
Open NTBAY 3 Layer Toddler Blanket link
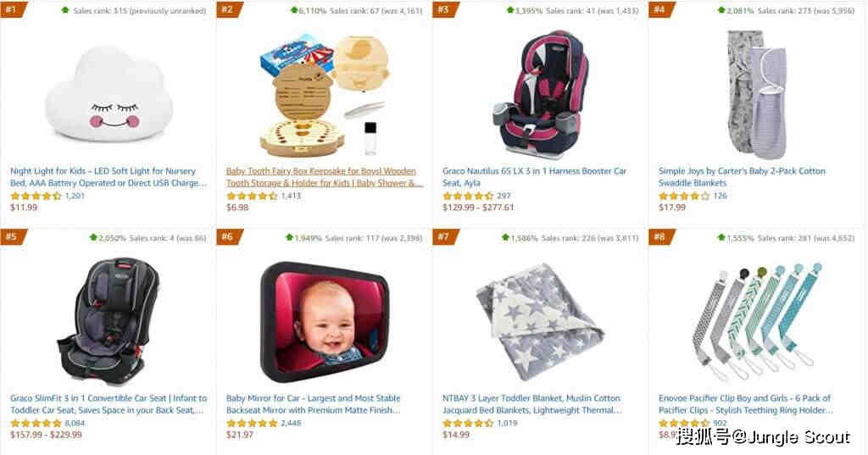(532, 404)
